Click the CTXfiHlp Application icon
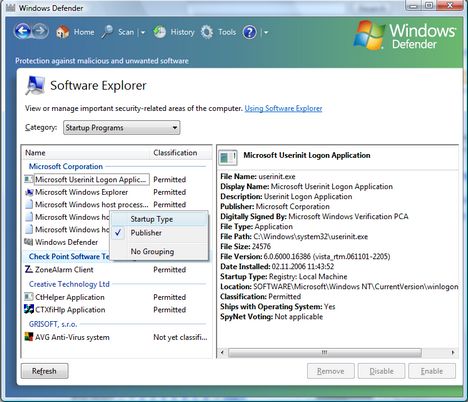This screenshot has width=468, height=402. tap(29, 309)
